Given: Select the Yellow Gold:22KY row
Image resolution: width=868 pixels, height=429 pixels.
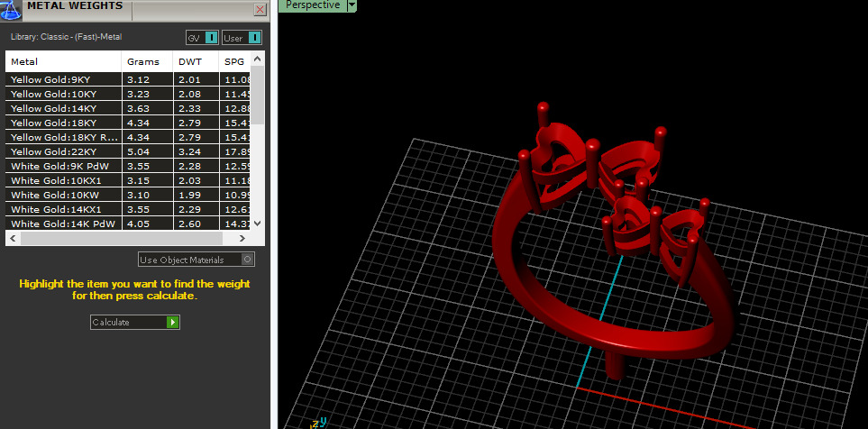Looking at the screenshot, I should 128,151.
